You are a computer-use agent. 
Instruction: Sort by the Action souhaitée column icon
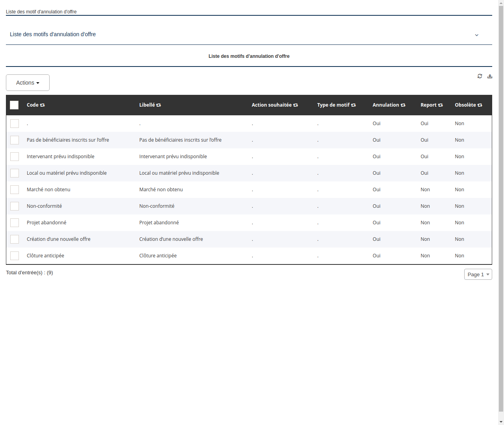point(295,105)
